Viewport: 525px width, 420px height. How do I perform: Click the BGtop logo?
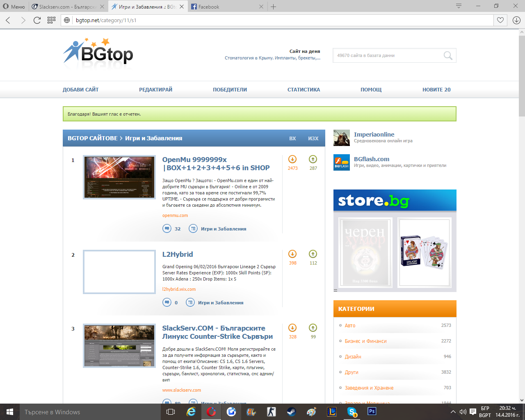[98, 51]
